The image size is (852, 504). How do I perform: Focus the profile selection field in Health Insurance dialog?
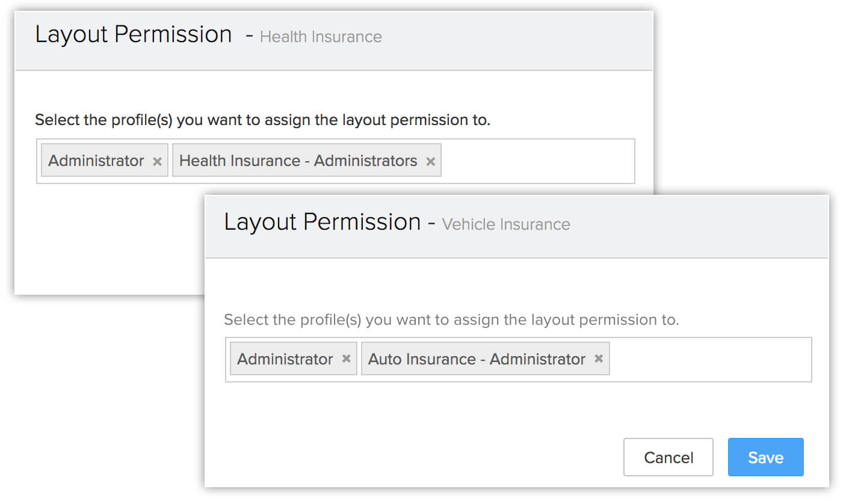click(537, 161)
